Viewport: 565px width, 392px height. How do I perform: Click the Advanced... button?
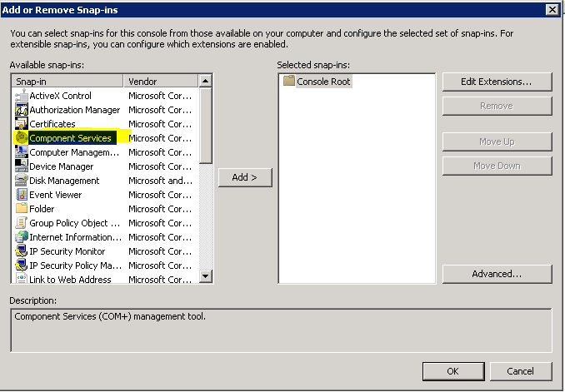tap(497, 274)
